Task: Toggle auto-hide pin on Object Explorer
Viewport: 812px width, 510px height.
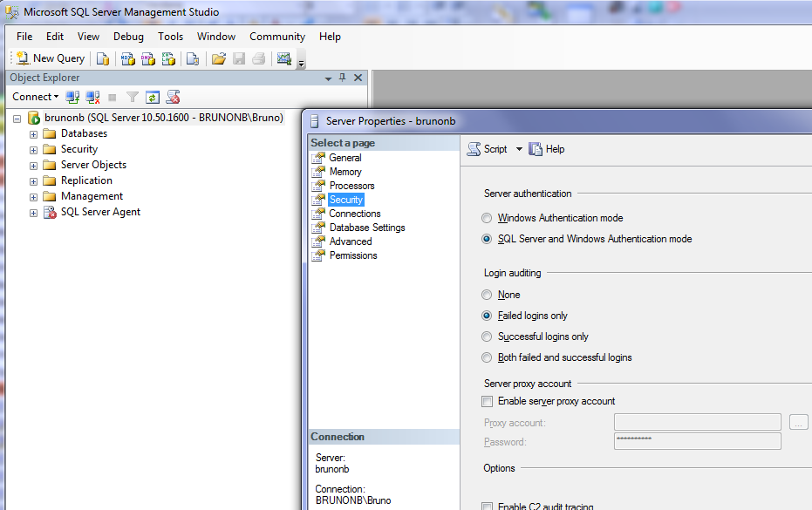Action: tap(342, 78)
